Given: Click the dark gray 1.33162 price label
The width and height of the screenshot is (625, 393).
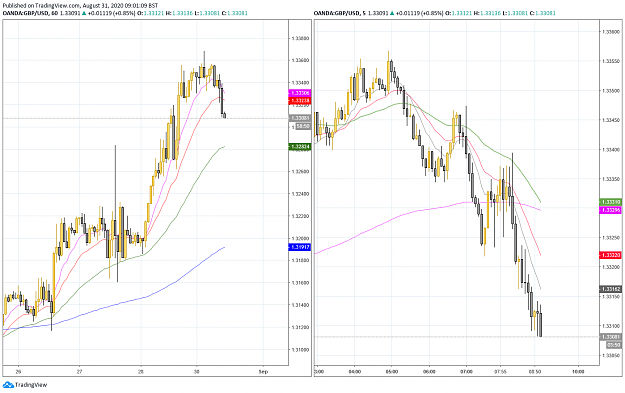Looking at the screenshot, I should point(611,289).
